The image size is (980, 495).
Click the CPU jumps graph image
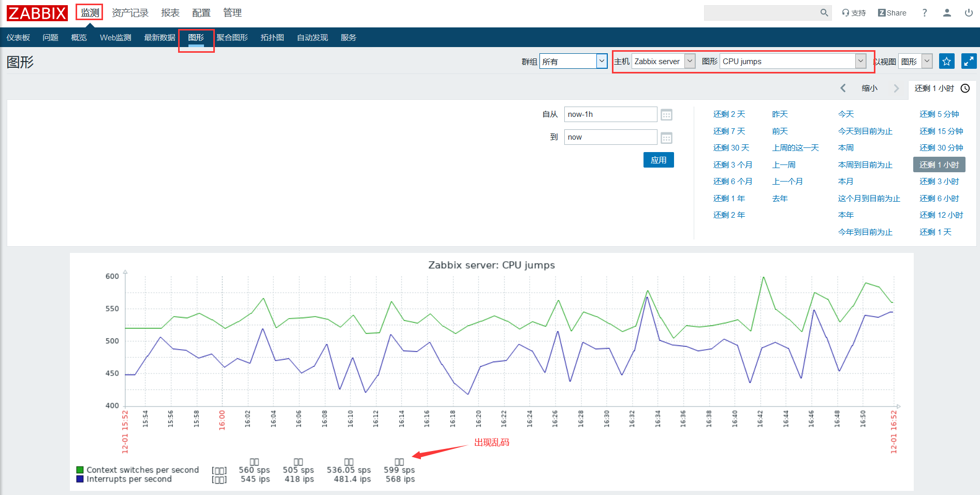coord(492,372)
